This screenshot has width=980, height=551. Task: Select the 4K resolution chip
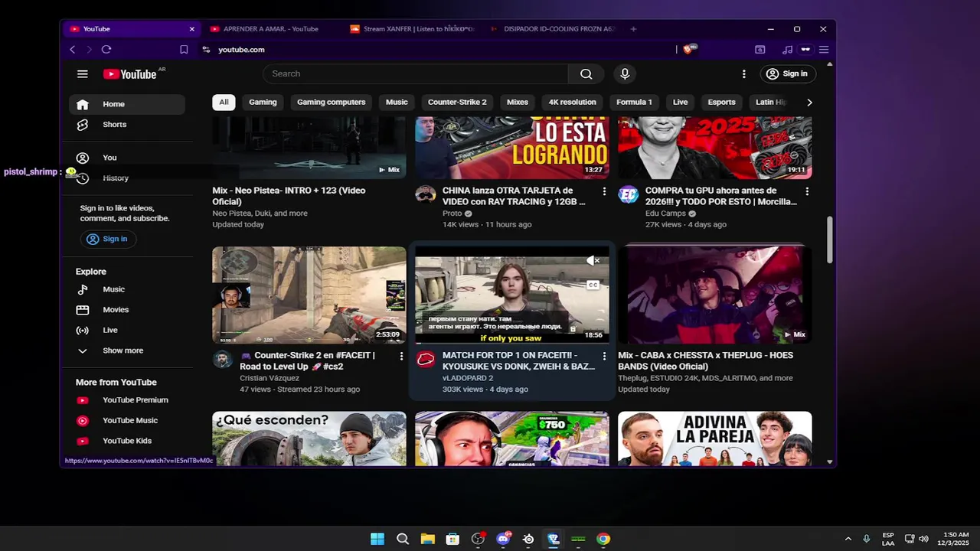[x=572, y=102]
